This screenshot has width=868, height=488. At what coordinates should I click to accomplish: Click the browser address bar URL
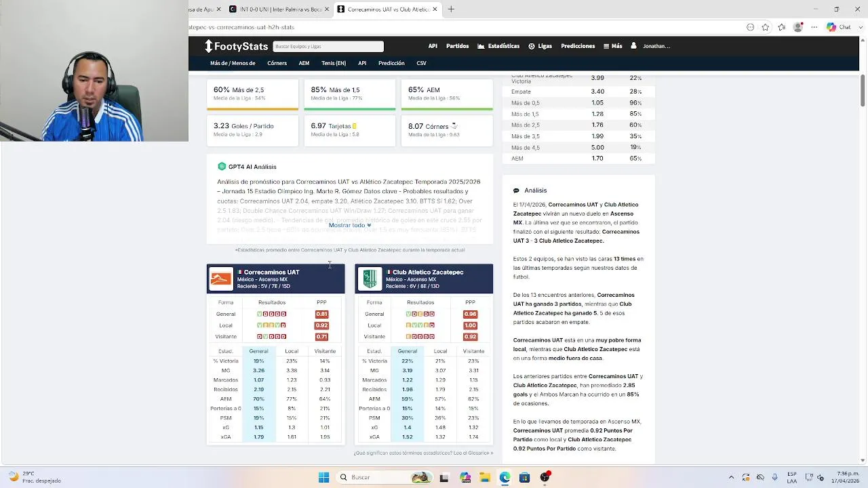241,27
